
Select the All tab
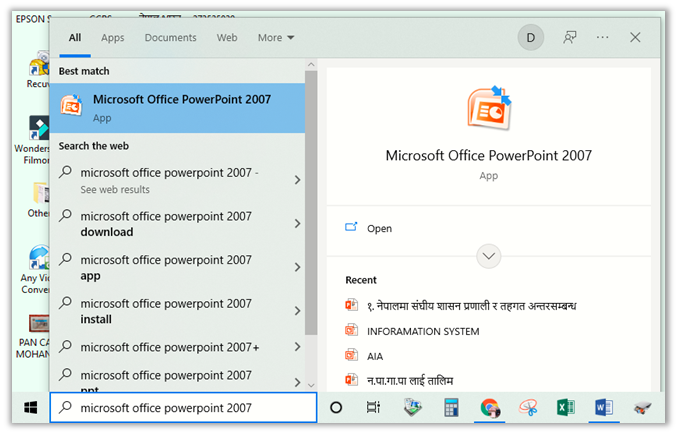pyautogui.click(x=75, y=38)
